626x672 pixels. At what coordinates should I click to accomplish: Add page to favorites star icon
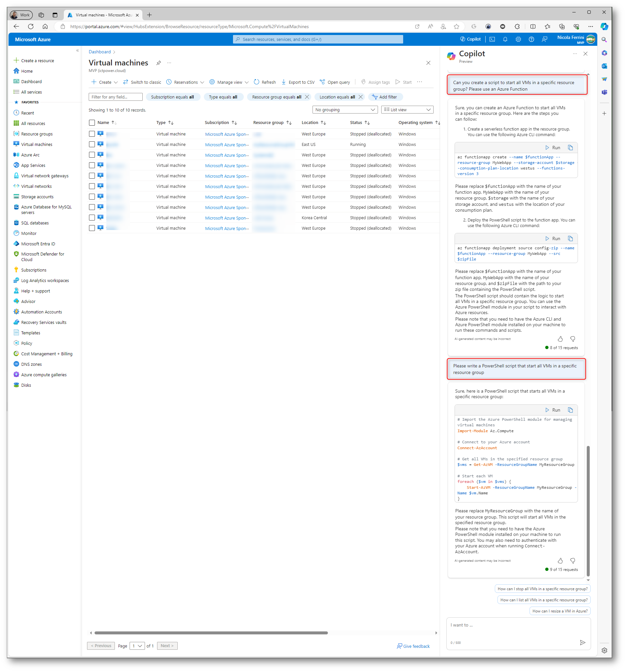pyautogui.click(x=456, y=27)
